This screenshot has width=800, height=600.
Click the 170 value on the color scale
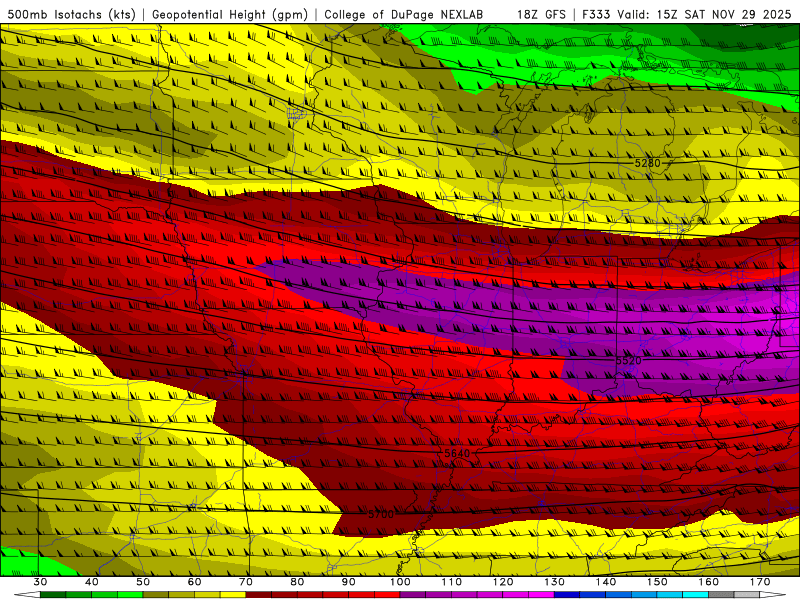[760, 582]
